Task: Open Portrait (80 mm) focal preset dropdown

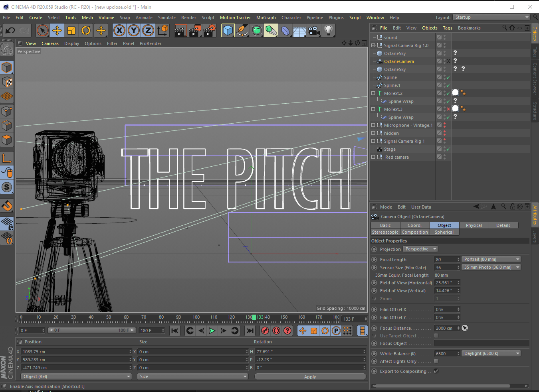Action: click(491, 259)
